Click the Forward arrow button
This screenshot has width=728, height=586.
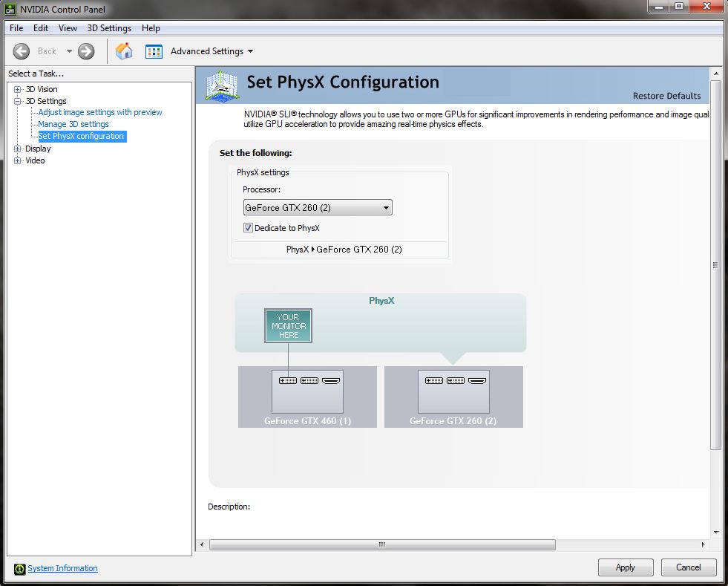(x=86, y=51)
